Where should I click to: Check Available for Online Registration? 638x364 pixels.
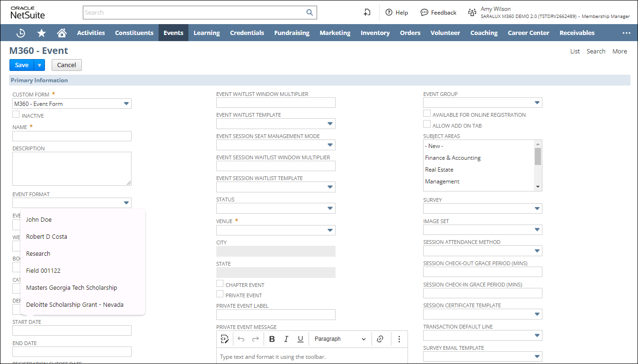point(427,114)
